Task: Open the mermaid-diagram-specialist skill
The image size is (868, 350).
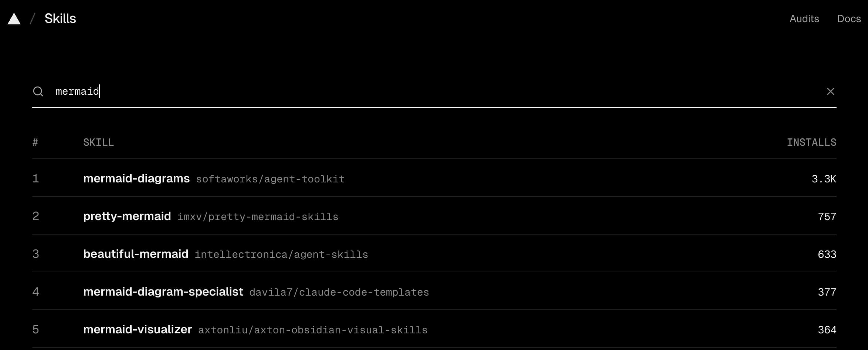Action: (163, 292)
